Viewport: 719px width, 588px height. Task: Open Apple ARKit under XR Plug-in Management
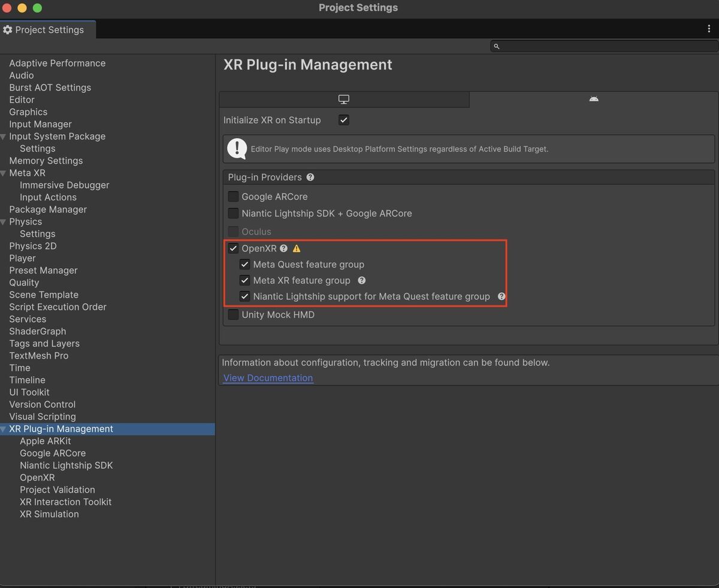(46, 441)
